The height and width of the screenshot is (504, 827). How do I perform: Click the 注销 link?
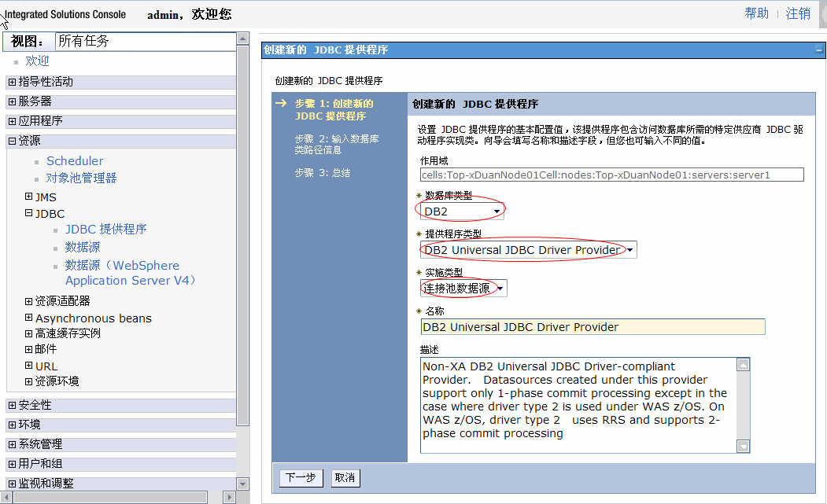(x=797, y=13)
